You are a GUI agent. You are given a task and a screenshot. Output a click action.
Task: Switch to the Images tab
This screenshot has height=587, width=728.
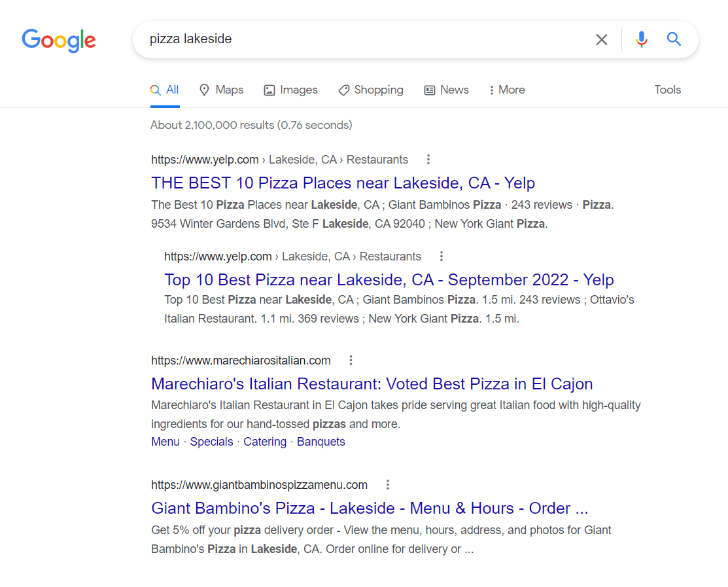pos(290,90)
